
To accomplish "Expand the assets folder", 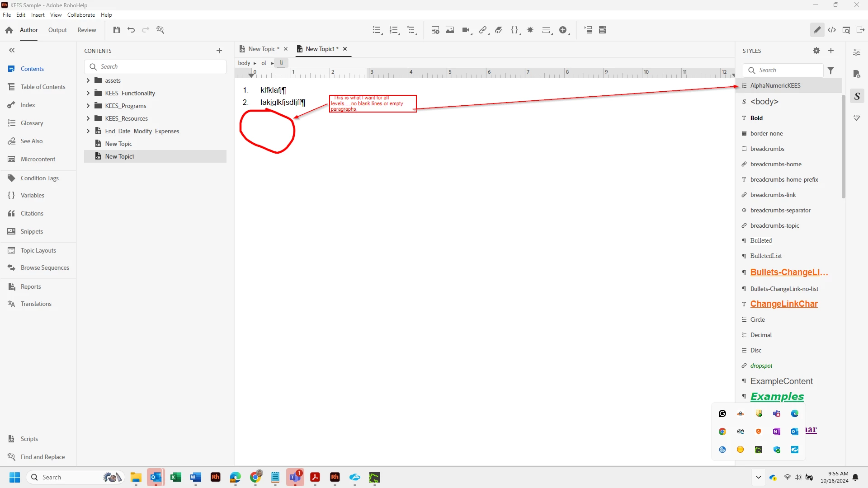I will 88,80.
